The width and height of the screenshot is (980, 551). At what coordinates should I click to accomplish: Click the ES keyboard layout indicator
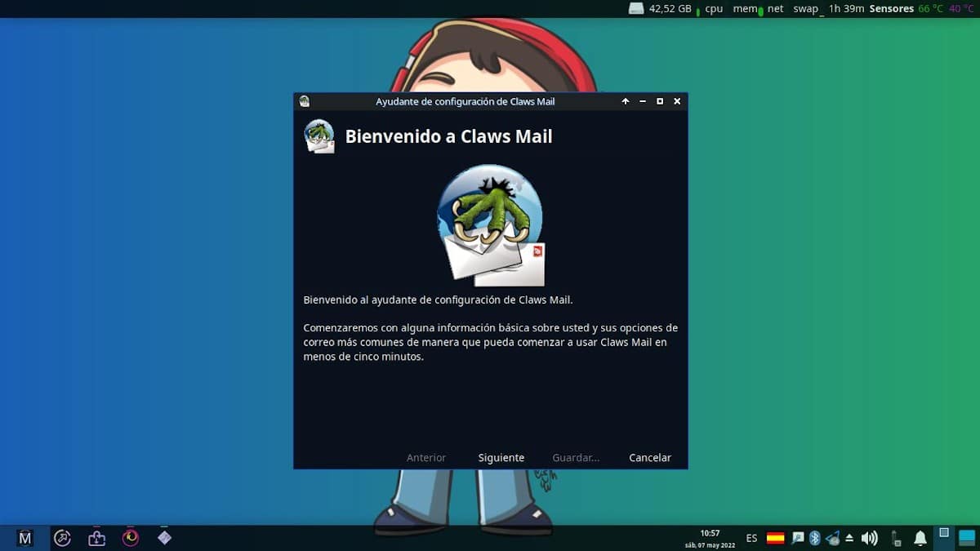[x=751, y=539]
